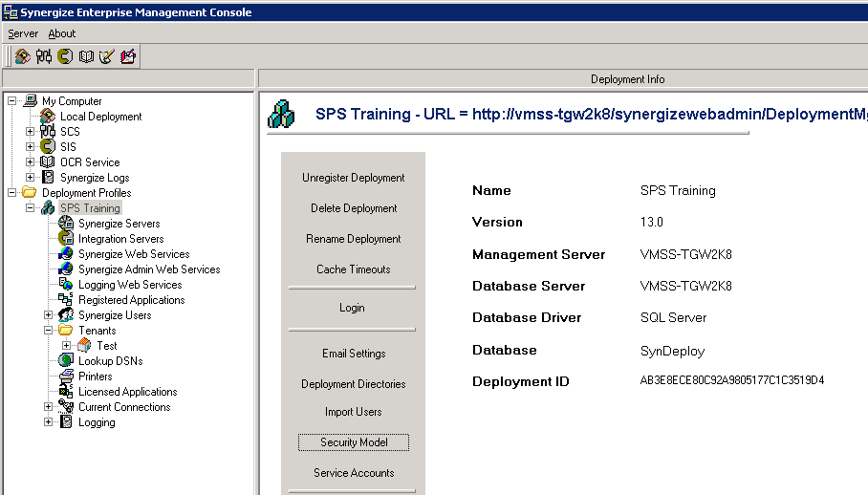Expand the Current Connections node

click(x=48, y=406)
